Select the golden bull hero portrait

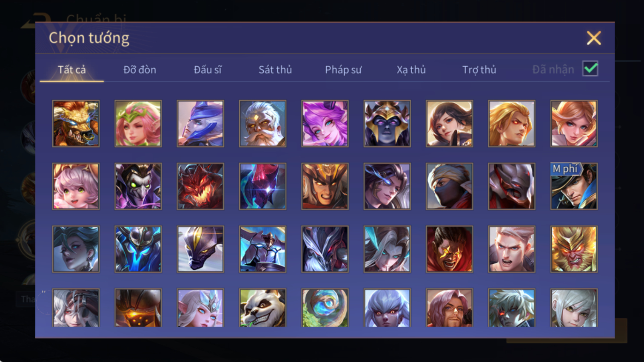pyautogui.click(x=76, y=124)
